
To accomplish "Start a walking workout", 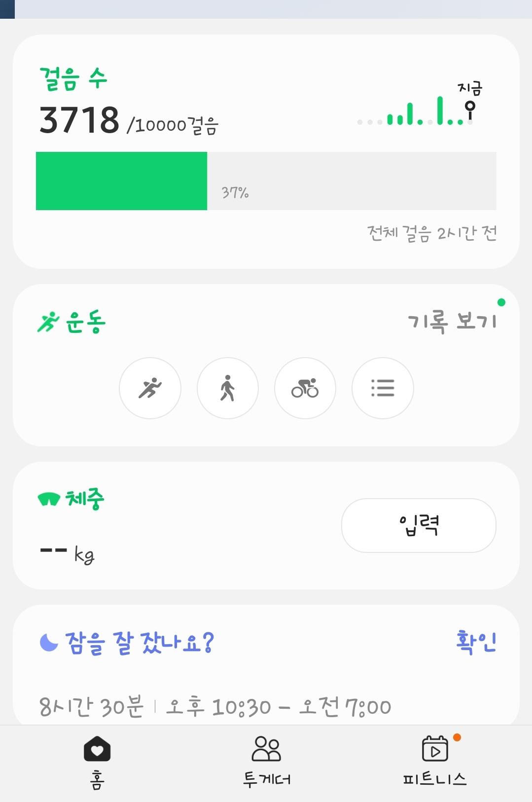I will pyautogui.click(x=227, y=388).
